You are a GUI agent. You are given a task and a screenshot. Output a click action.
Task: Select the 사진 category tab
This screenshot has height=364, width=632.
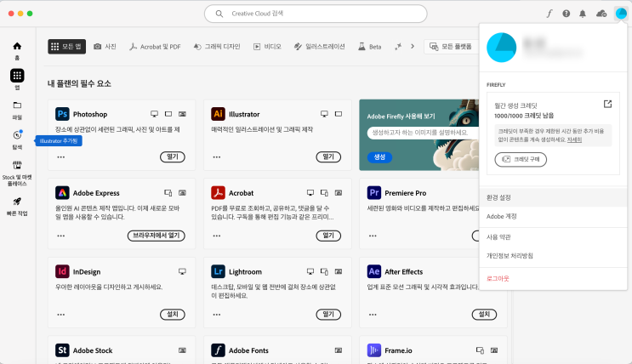coord(105,47)
